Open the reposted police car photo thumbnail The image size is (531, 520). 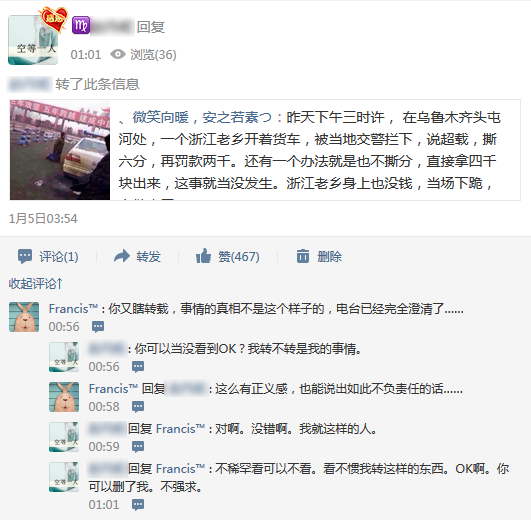click(60, 150)
